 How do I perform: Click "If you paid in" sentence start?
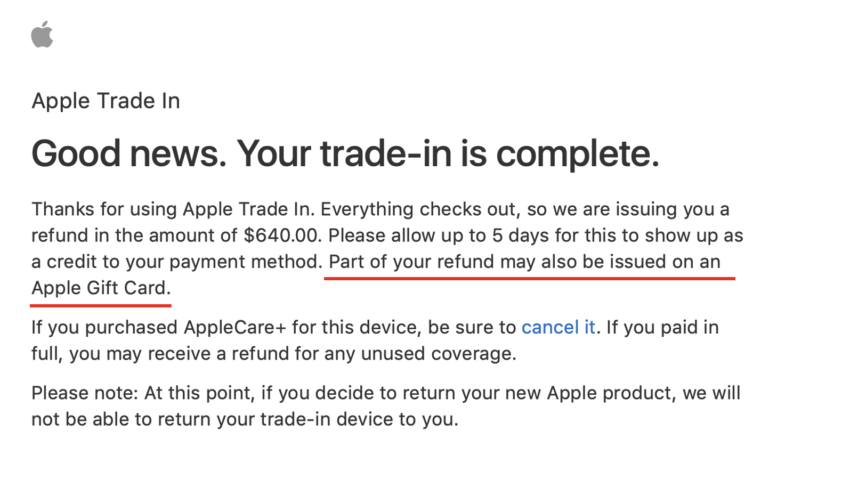click(662, 327)
